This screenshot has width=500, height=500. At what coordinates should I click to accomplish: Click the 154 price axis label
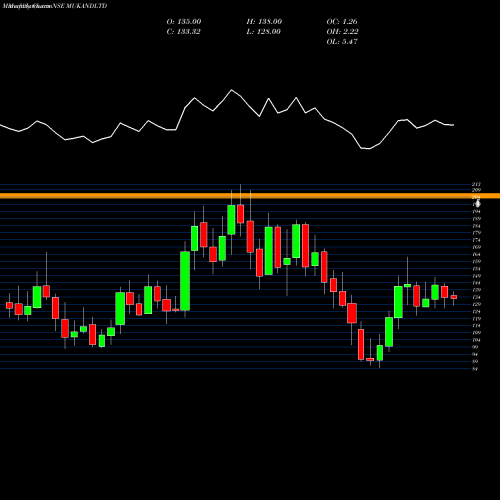click(x=476, y=269)
